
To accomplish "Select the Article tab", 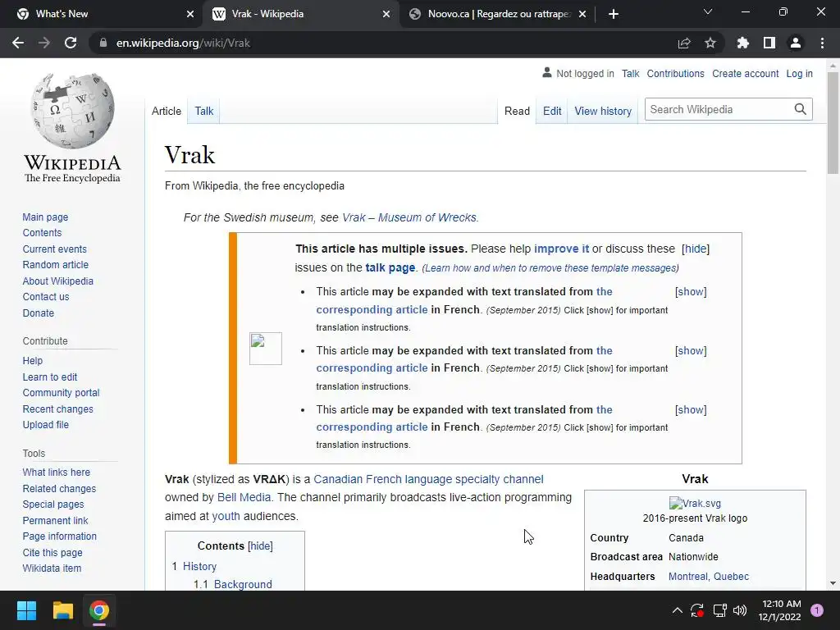I will coord(166,111).
